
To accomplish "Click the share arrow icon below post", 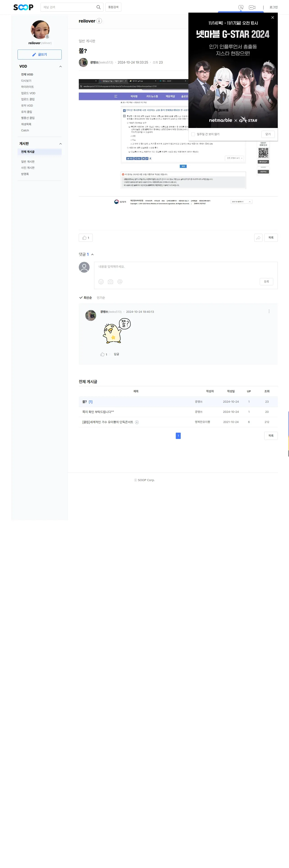I will [258, 238].
